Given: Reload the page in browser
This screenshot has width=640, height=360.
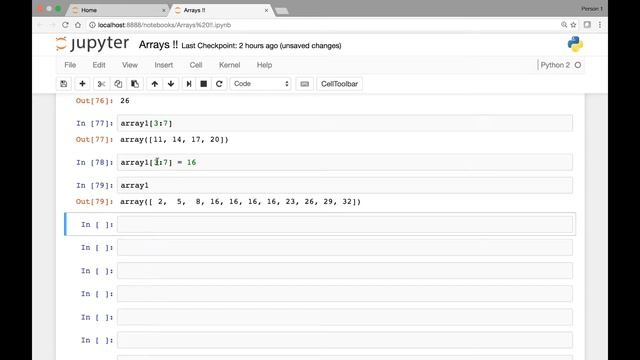Looking at the screenshot, I should 65,25.
